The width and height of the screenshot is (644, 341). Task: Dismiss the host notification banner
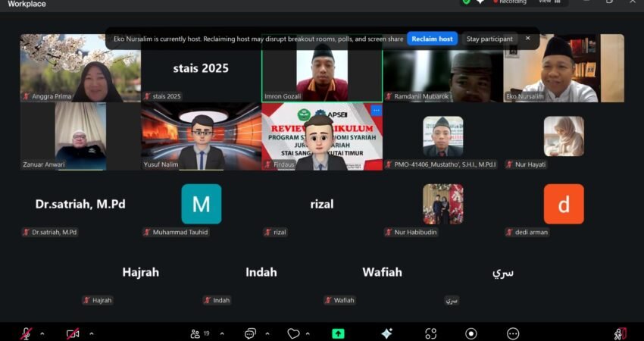pos(528,38)
